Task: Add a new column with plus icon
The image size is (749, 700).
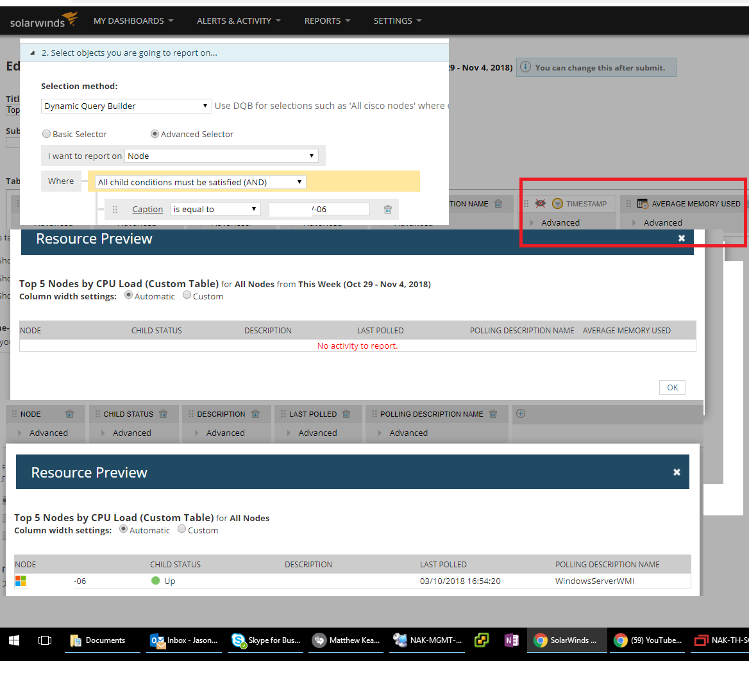Action: pos(521,413)
